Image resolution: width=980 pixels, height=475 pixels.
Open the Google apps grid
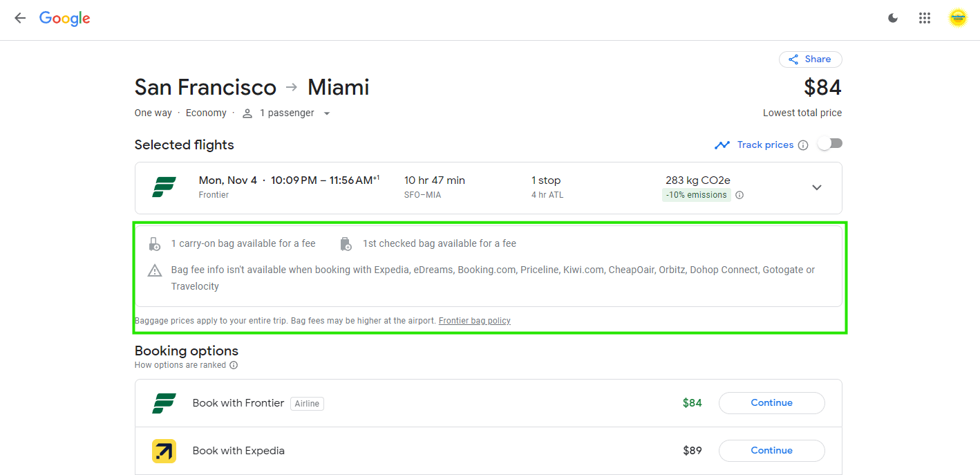click(925, 18)
